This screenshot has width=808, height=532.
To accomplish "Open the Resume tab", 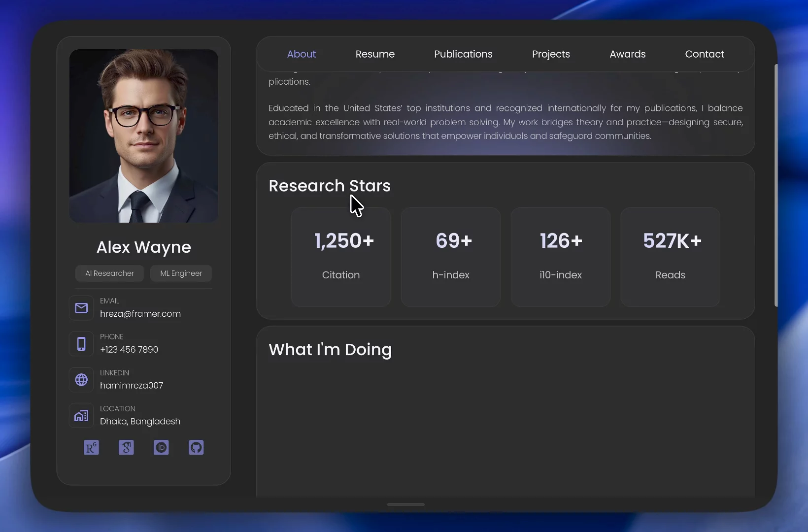I will pyautogui.click(x=375, y=54).
